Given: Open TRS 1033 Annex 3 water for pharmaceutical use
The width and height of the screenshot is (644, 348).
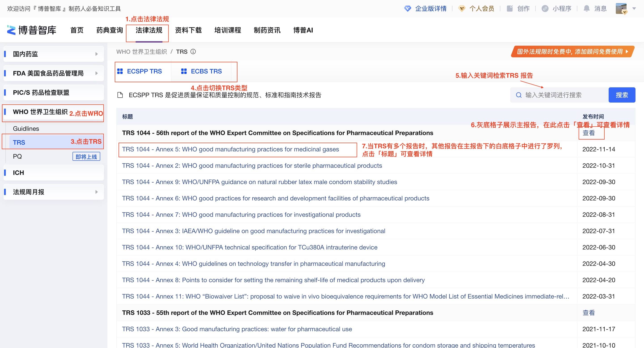Looking at the screenshot, I should click(237, 329).
